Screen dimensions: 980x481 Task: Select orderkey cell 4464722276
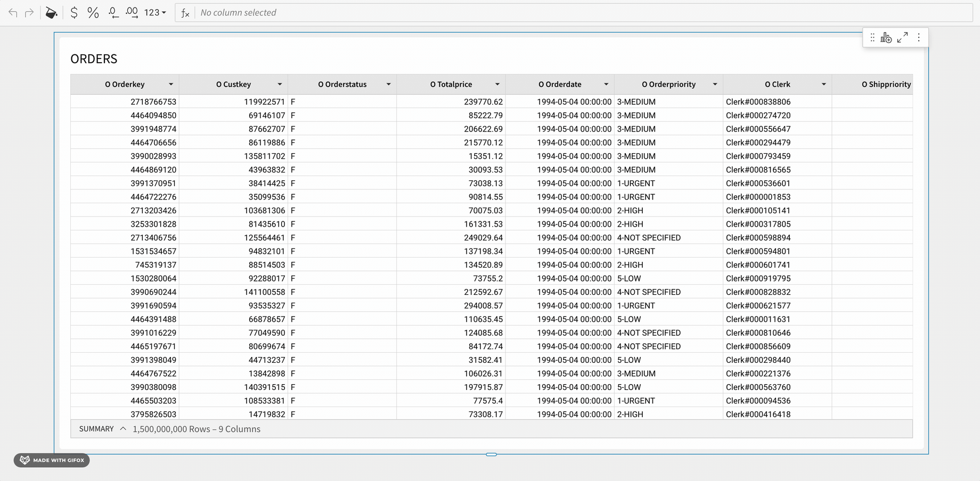(x=125, y=197)
